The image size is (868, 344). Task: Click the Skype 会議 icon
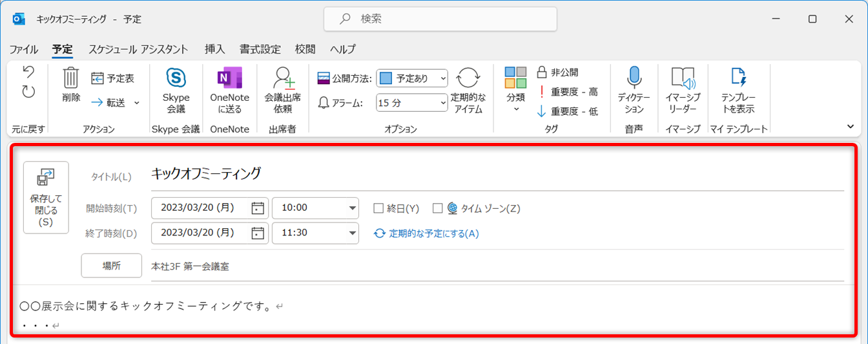coord(176,79)
